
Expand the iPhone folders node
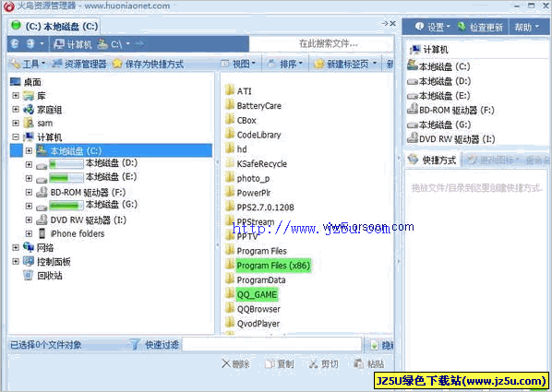pos(29,233)
